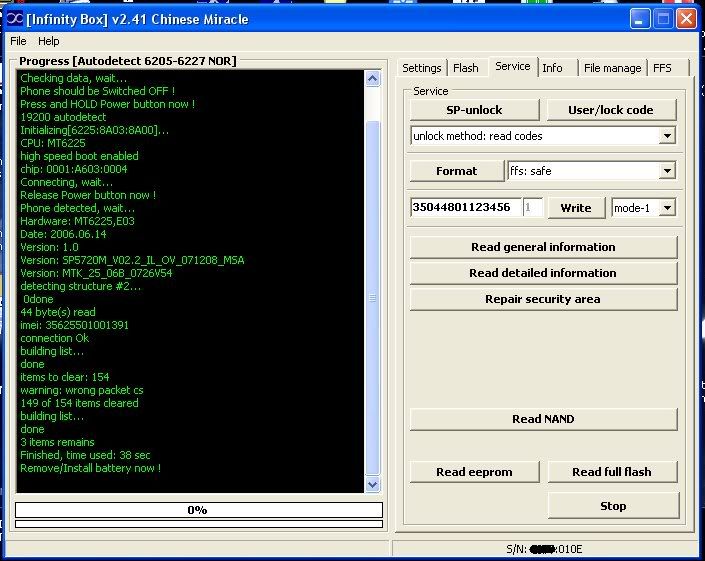The height and width of the screenshot is (561, 705).
Task: Click log line 'Remove/Install battery now !'
Action: coord(90,468)
